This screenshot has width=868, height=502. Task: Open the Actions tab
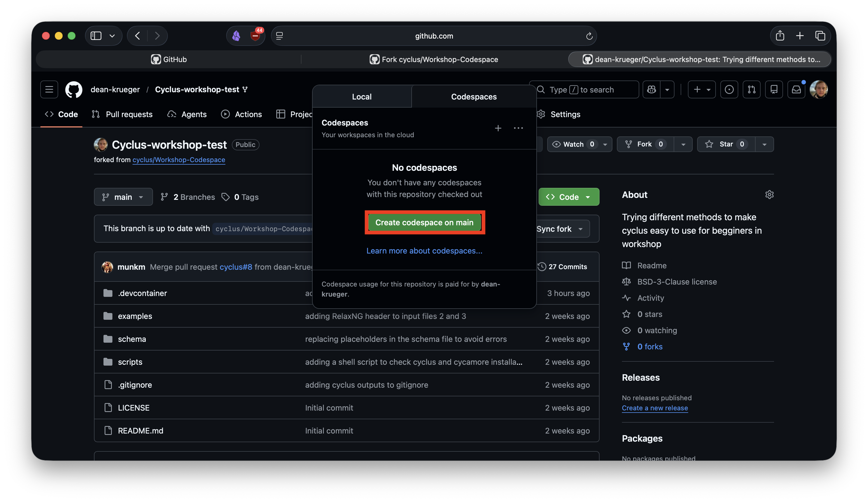coord(241,114)
